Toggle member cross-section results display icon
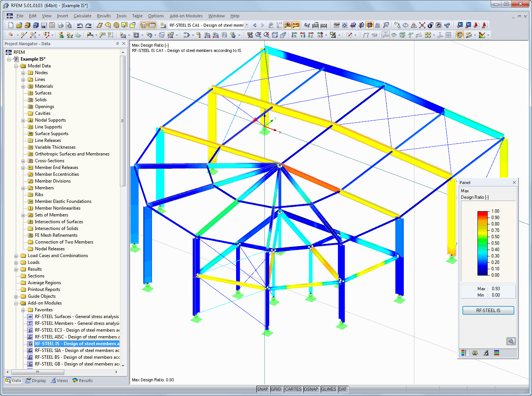Image resolution: width=532 pixels, height=396 pixels. click(x=386, y=35)
